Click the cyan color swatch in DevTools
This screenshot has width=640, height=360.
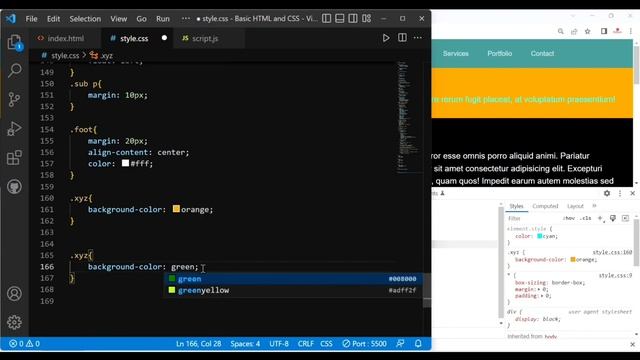(540, 236)
